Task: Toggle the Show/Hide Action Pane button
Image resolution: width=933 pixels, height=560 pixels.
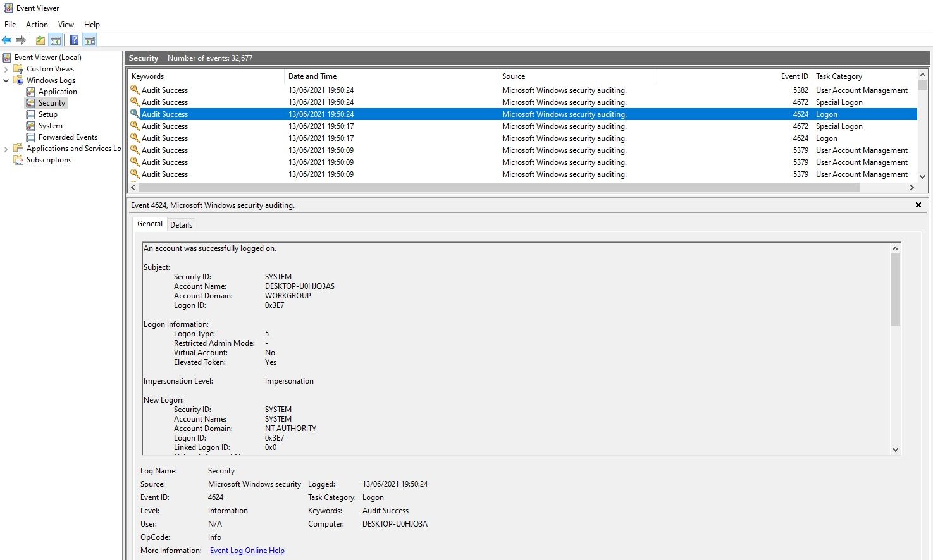Action: coord(90,40)
